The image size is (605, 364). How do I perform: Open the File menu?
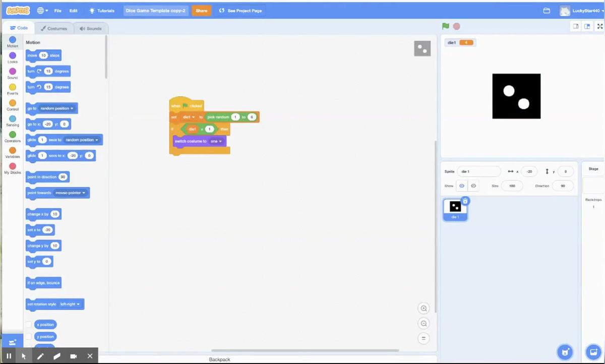coord(57,11)
